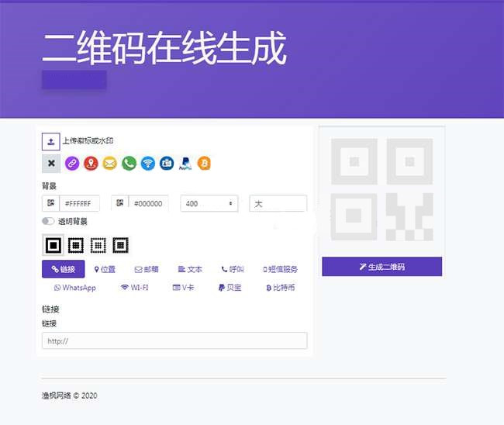Image resolution: width=504 pixels, height=425 pixels.
Task: Select the PayPal logo icon
Action: point(185,164)
